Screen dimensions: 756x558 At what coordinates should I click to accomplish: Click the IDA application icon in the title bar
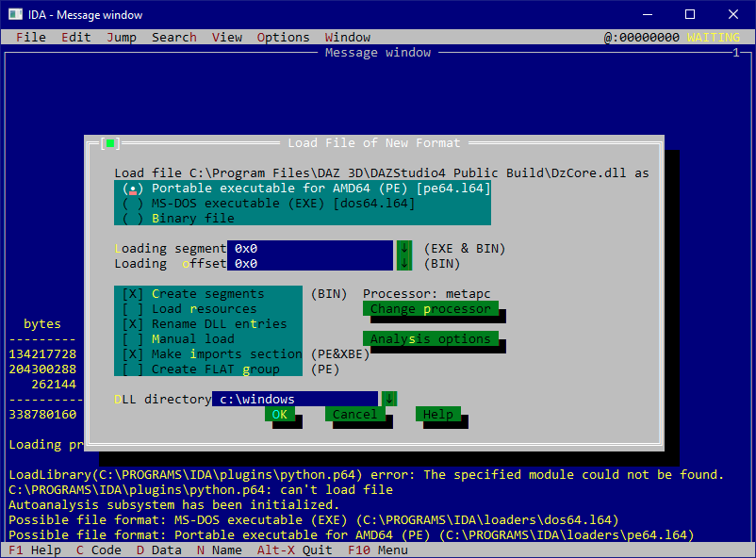point(14,14)
